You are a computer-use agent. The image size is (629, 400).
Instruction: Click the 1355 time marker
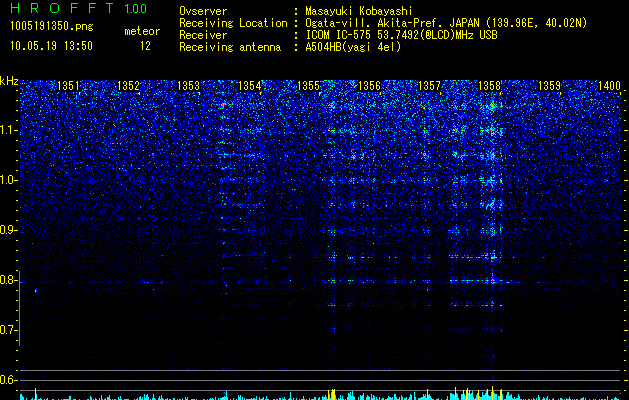(x=308, y=86)
